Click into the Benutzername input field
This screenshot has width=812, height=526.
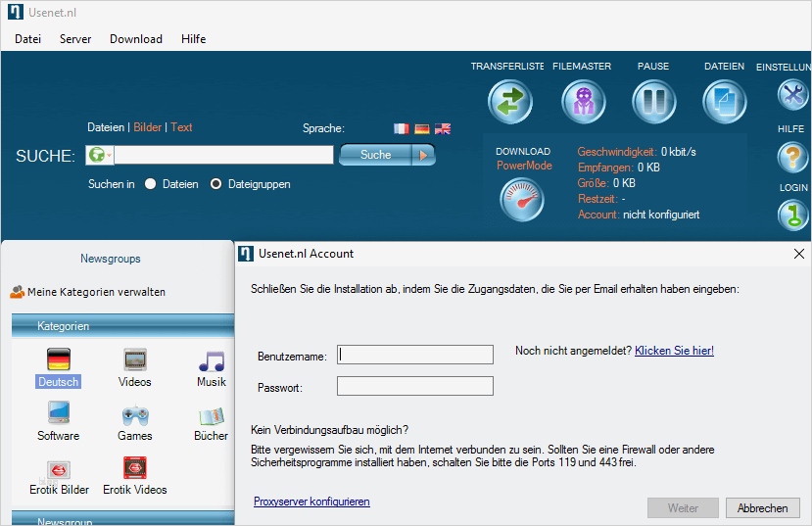(x=415, y=355)
